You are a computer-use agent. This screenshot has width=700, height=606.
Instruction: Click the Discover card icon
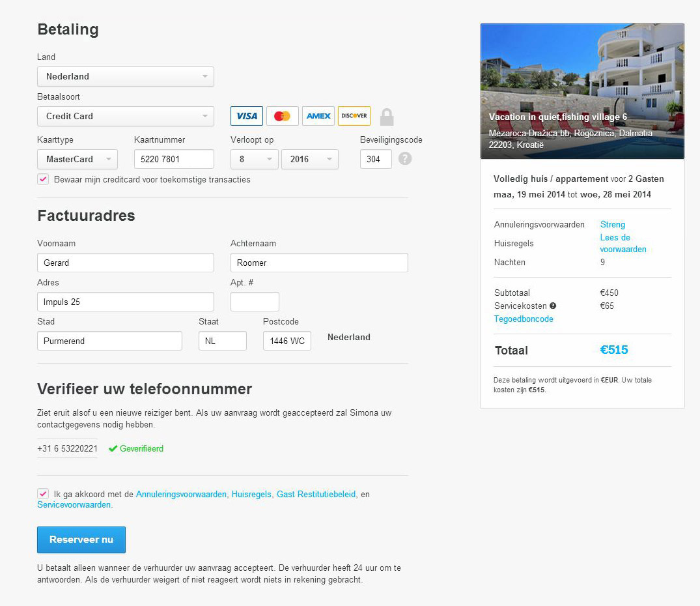click(354, 116)
